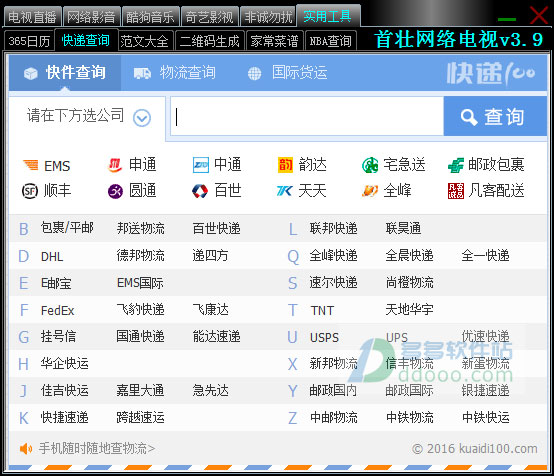Click the EMS courier logo icon

(x=31, y=165)
